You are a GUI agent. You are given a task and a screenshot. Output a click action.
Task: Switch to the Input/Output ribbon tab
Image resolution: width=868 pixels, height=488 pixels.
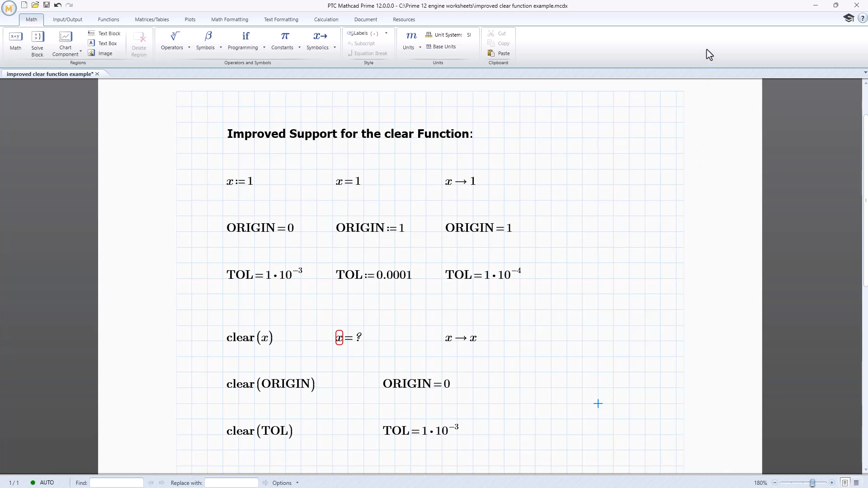[x=67, y=19]
